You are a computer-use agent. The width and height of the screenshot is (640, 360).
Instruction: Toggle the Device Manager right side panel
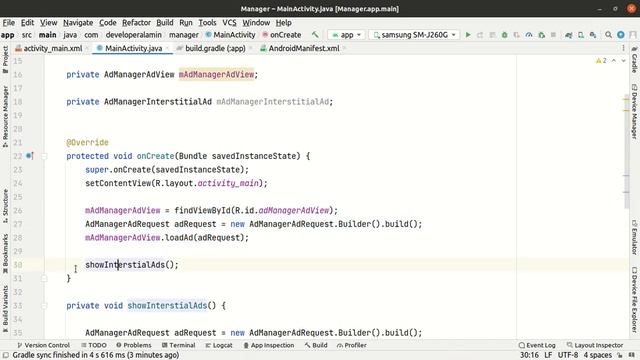[x=634, y=111]
